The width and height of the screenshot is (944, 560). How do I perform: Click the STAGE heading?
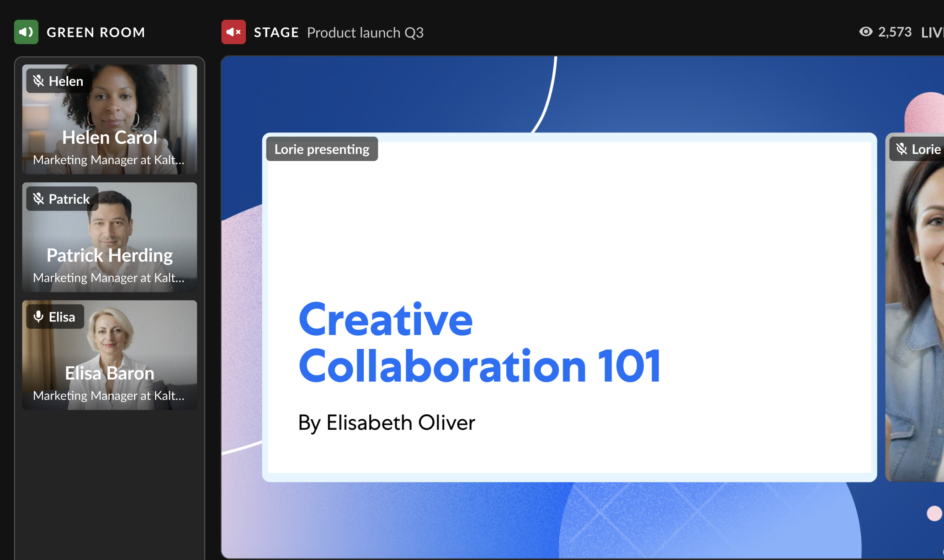276,32
